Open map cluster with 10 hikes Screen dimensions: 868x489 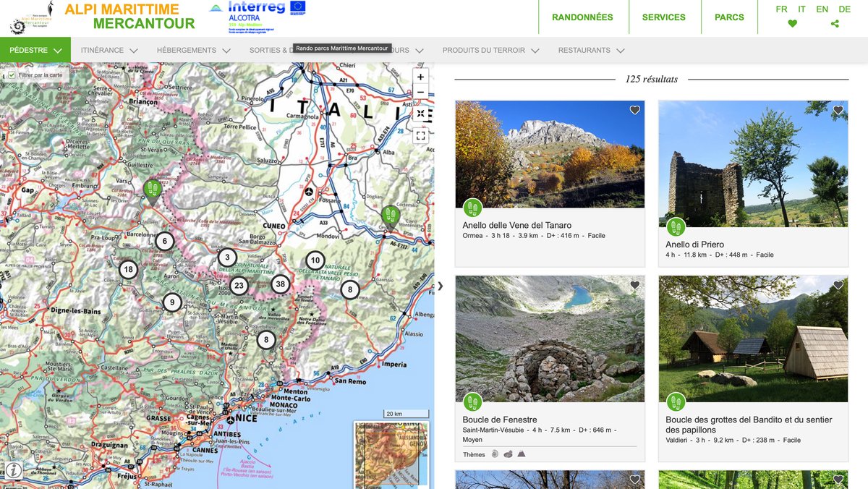point(315,260)
